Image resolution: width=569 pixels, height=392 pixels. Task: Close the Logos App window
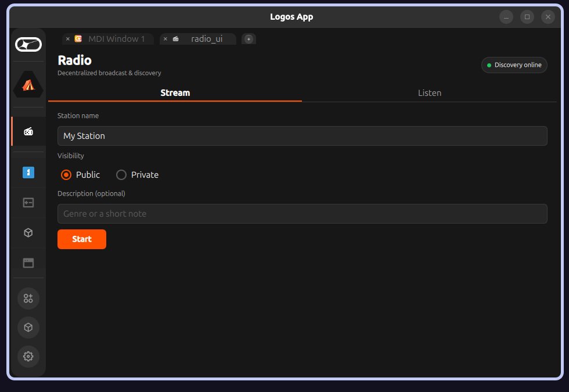[548, 17]
